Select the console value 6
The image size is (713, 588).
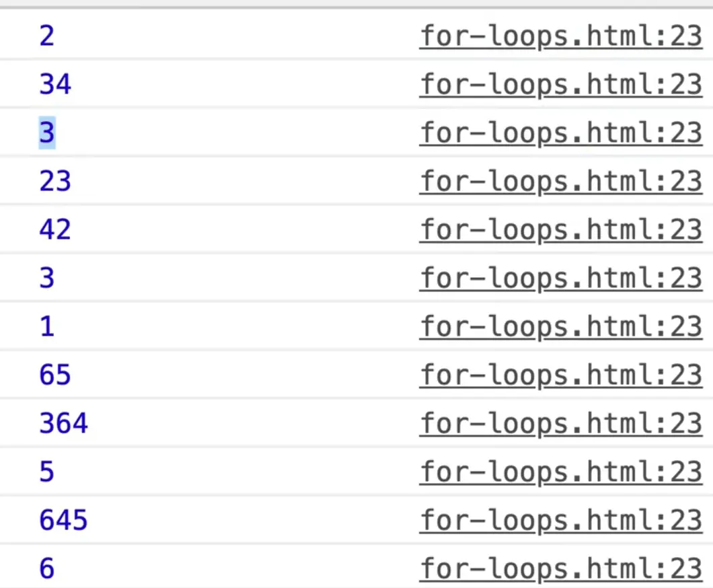46,569
